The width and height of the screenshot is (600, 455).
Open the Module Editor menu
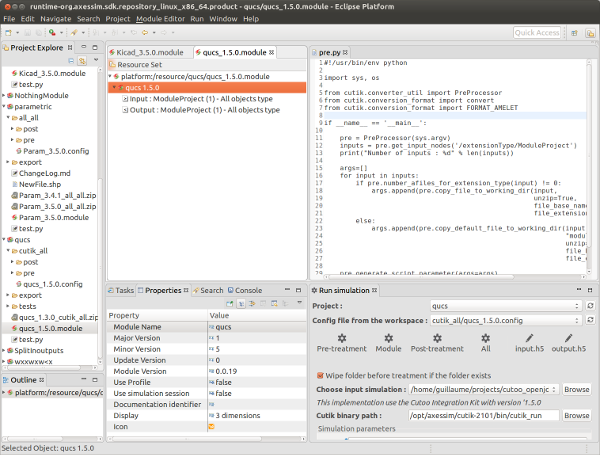[x=160, y=19]
